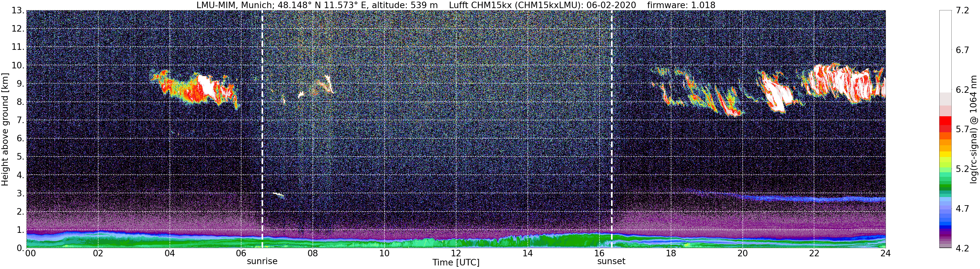Screen dimensions: 980x269
Task: Click the y-axis tick label '10.'
Action: pyautogui.click(x=18, y=65)
